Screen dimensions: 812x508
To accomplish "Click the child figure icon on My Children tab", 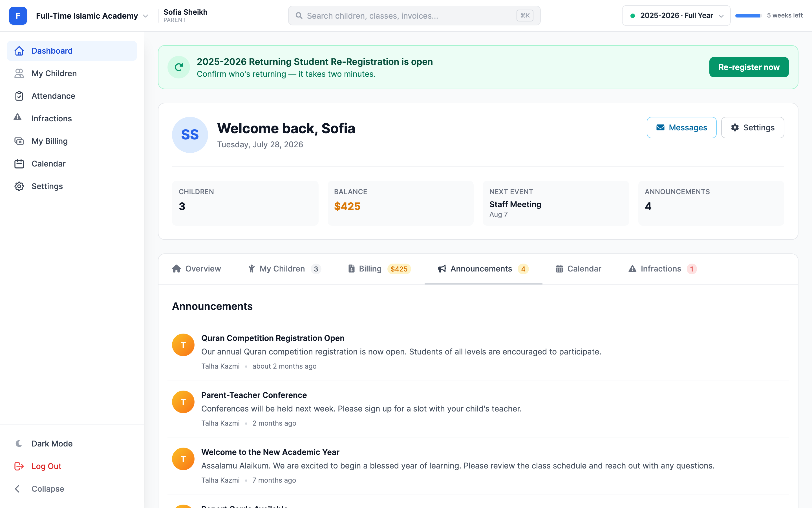I will [x=251, y=269].
